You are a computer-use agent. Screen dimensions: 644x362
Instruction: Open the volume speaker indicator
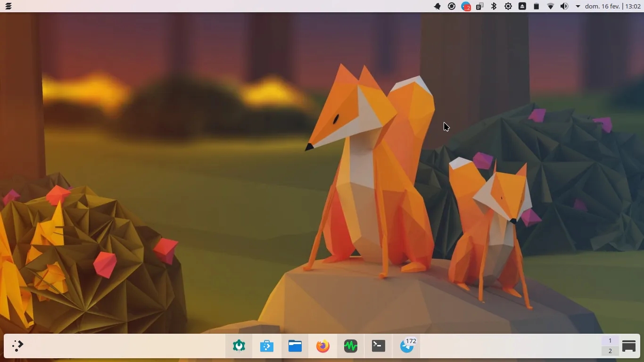564,6
